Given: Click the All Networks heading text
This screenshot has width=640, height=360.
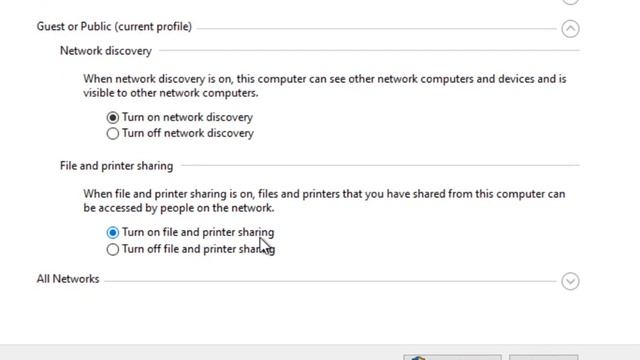Looking at the screenshot, I should 68,279.
